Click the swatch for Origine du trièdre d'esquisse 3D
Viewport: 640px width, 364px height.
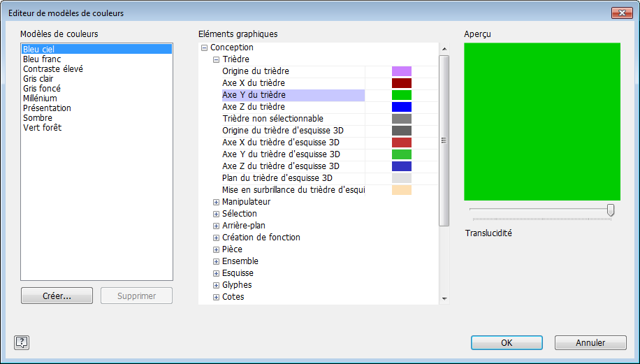(402, 131)
